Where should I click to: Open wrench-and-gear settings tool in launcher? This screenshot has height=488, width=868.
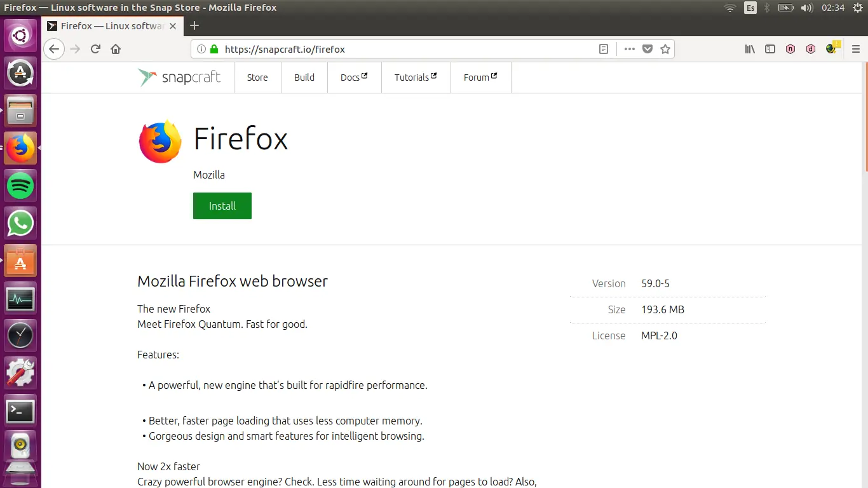20,372
